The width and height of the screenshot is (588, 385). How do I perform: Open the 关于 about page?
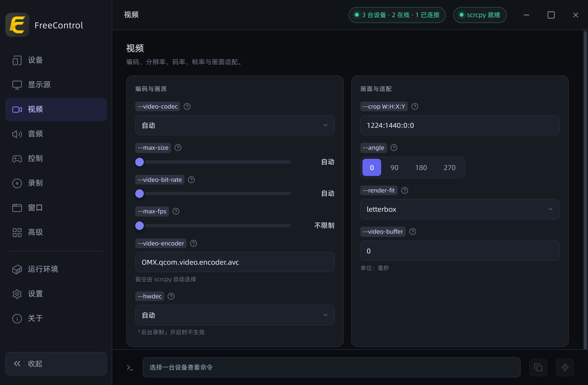(56, 318)
